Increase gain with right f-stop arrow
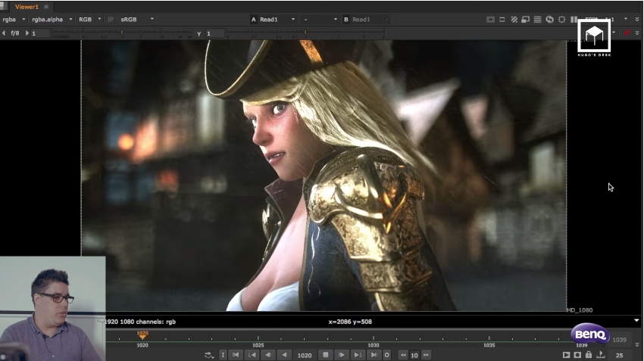Image resolution: width=644 pixels, height=361 pixels. 27,33
